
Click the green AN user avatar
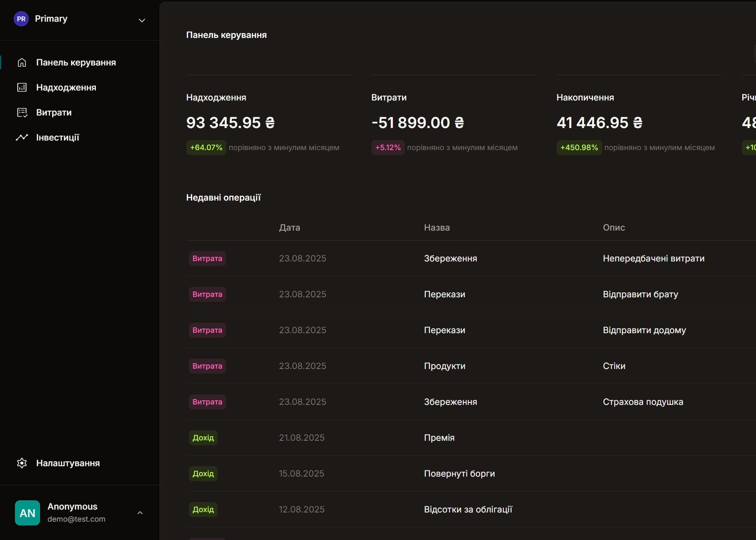point(28,512)
